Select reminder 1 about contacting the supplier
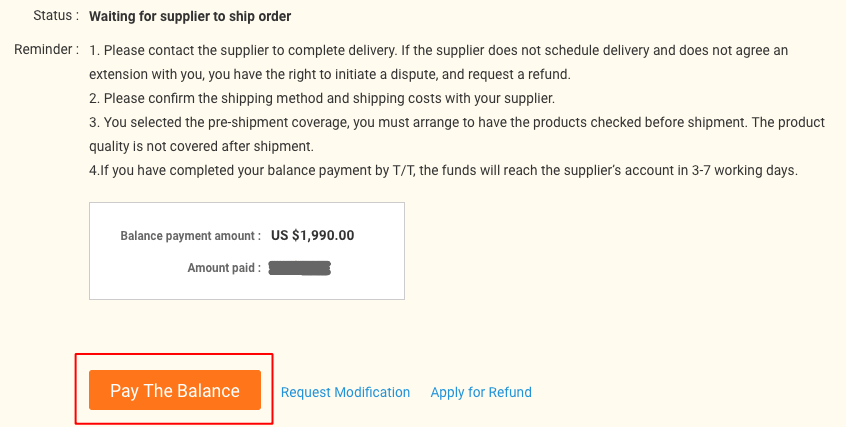The height and width of the screenshot is (427, 846). pos(439,62)
